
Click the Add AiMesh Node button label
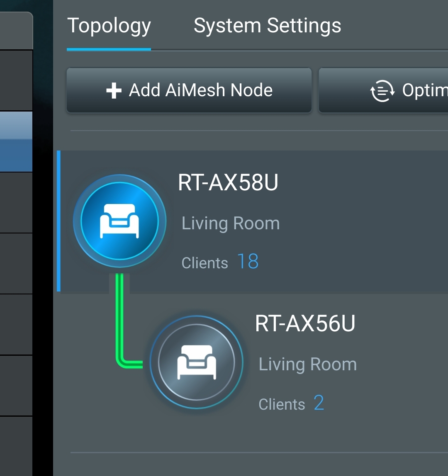(x=201, y=90)
